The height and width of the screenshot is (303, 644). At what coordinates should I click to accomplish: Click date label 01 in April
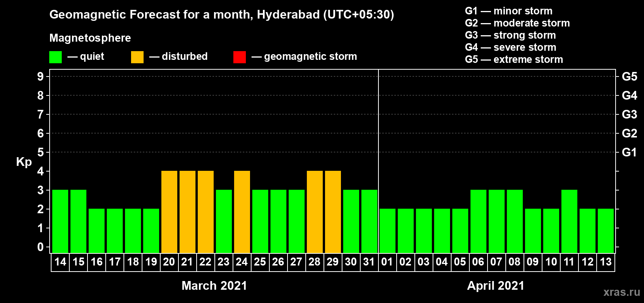click(387, 262)
